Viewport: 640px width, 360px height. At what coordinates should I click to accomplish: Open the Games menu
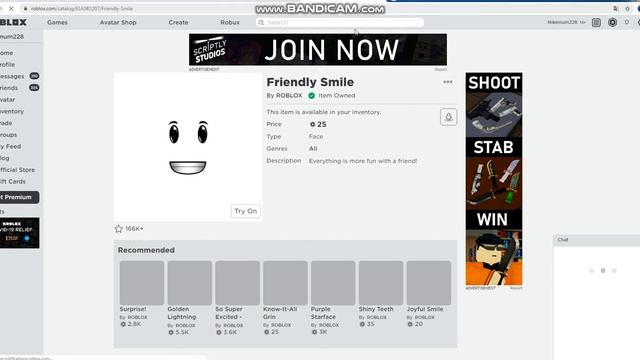(x=58, y=22)
